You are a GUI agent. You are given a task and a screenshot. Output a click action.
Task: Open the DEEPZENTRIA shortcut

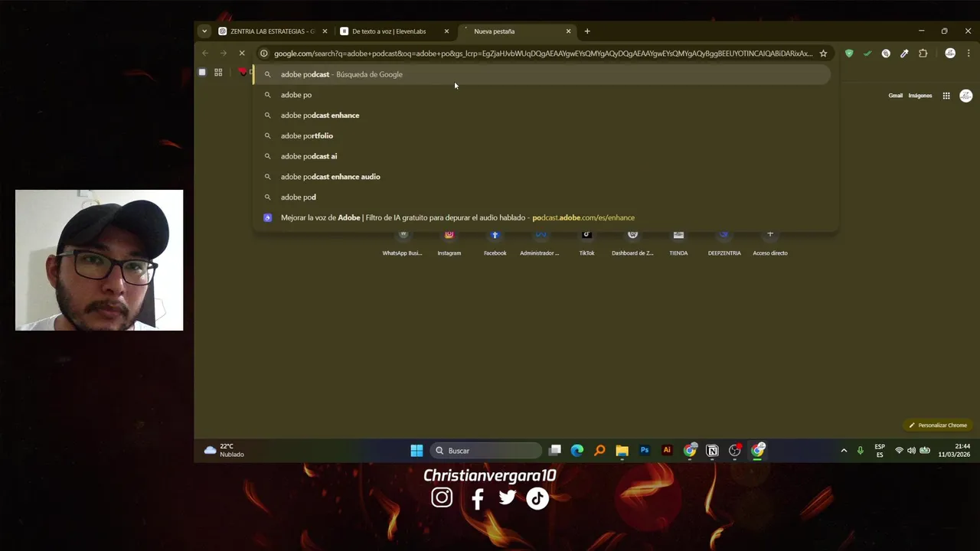724,243
